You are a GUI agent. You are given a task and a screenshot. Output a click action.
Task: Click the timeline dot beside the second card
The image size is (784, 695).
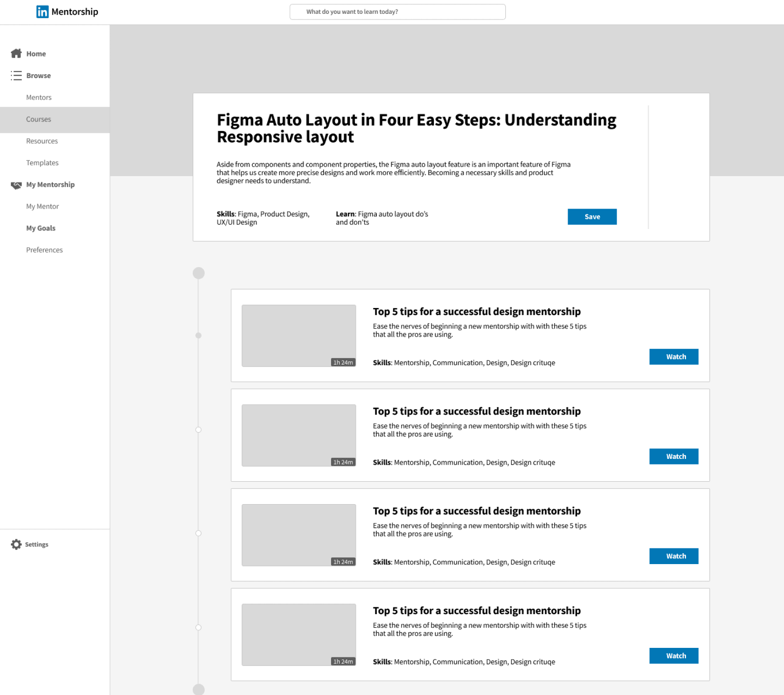coord(199,430)
